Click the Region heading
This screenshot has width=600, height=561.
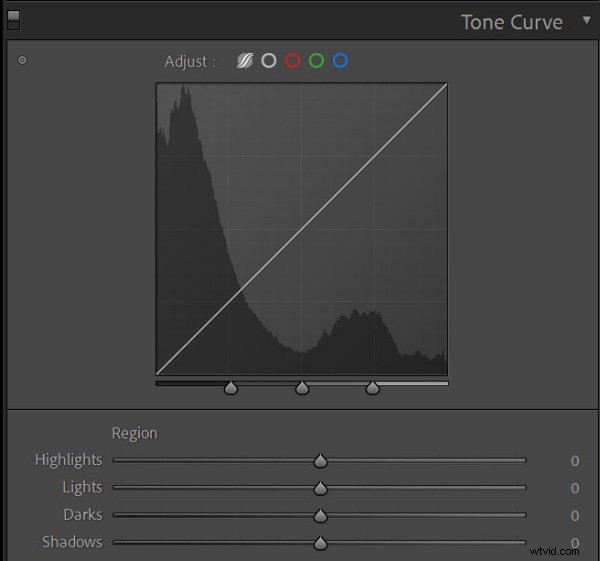[x=135, y=434]
